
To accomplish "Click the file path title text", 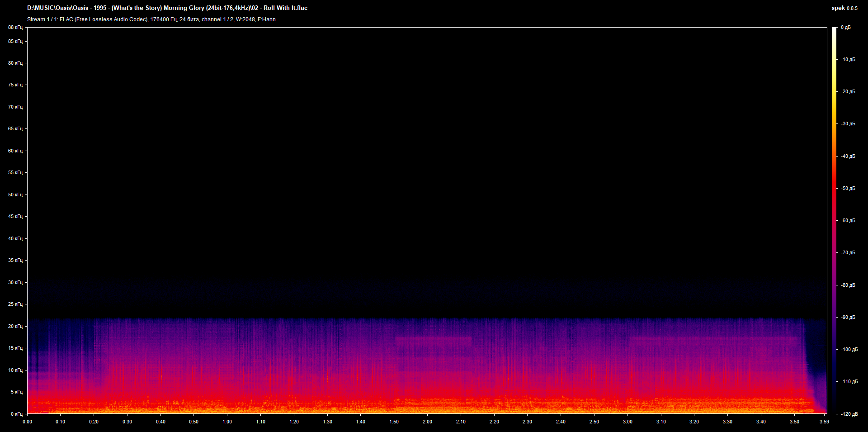I will point(167,8).
